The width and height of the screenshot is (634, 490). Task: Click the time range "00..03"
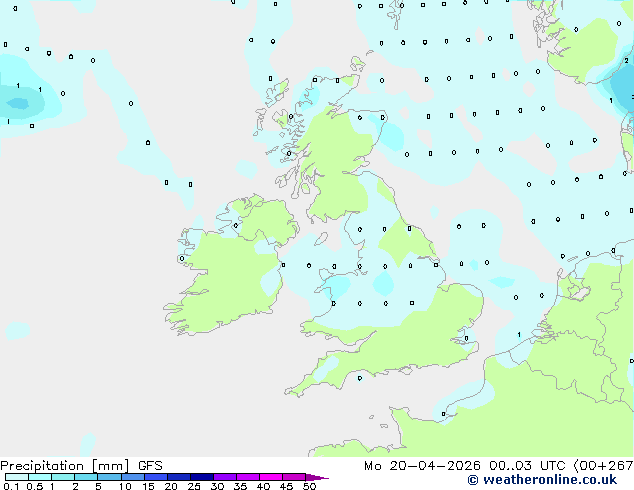pyautogui.click(x=510, y=466)
